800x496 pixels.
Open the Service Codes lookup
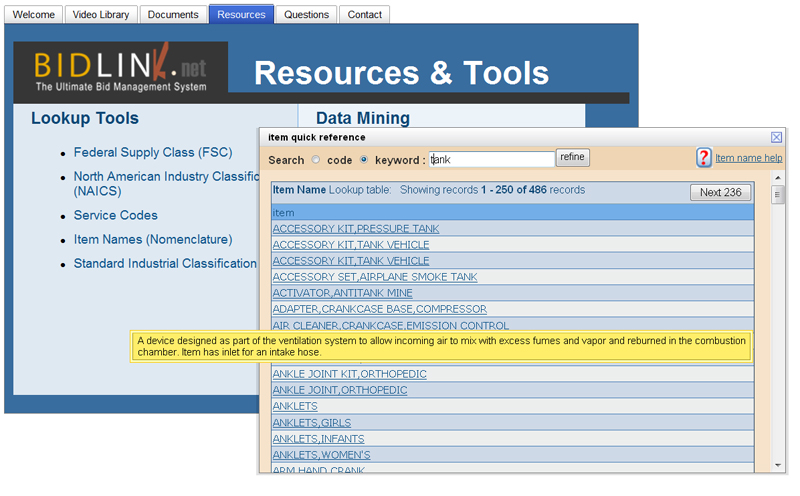[116, 215]
